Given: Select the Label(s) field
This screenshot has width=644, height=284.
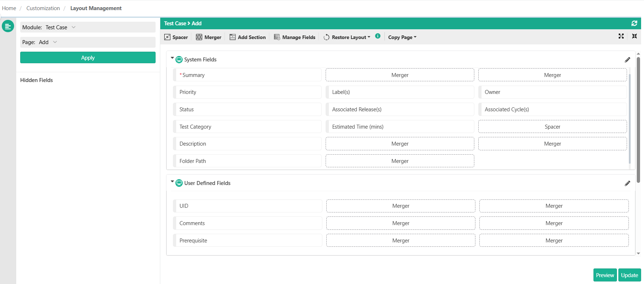Looking at the screenshot, I should coord(400,92).
